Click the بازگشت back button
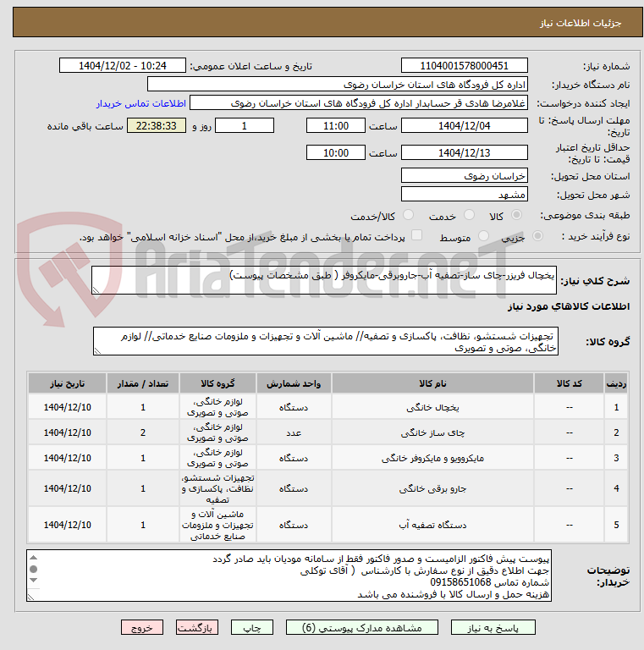Screen dimensions: 644x650 [x=197, y=628]
